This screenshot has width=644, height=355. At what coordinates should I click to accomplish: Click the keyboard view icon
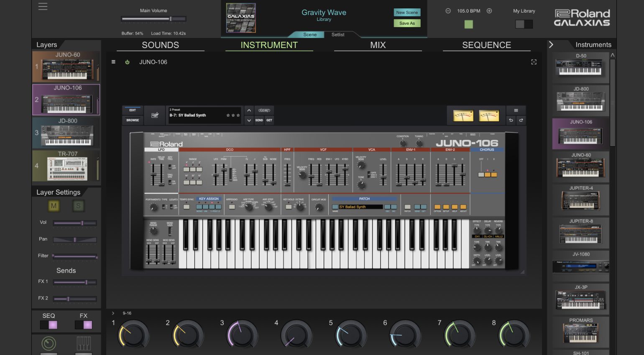coord(84,343)
